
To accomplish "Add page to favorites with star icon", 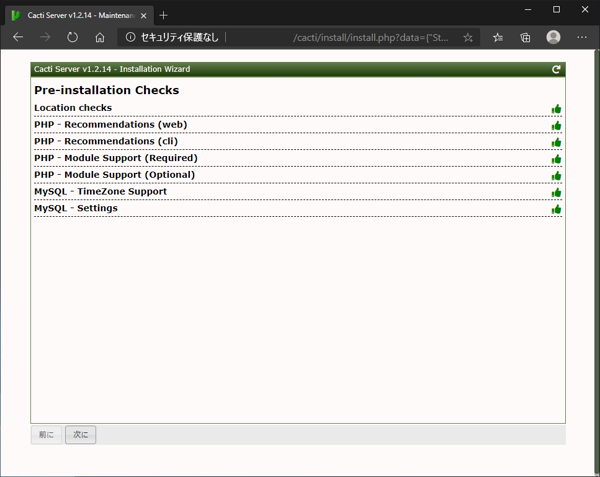I will (468, 37).
